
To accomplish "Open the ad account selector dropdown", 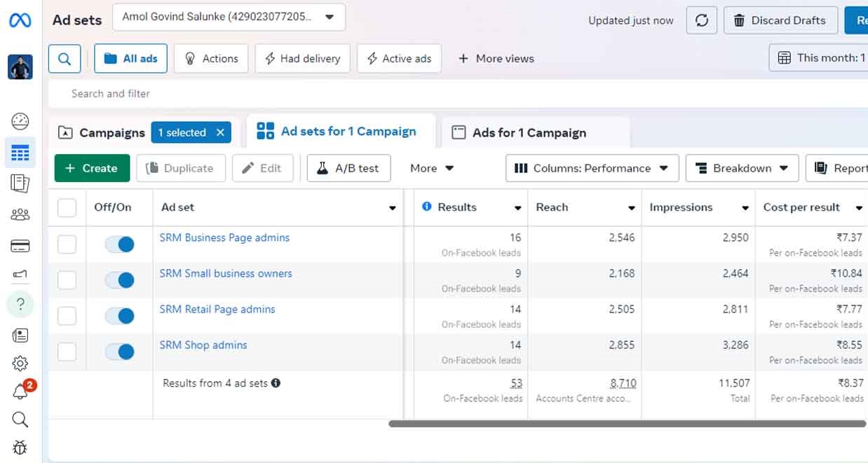I will tap(229, 18).
